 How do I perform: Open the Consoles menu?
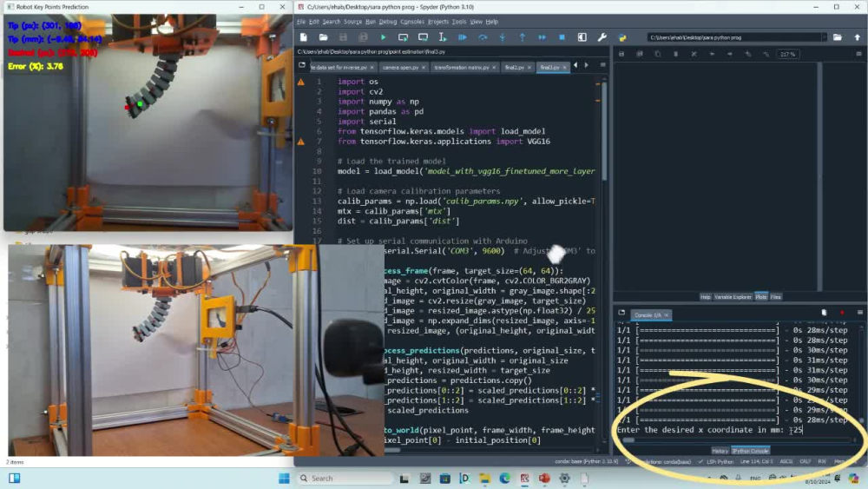tap(411, 22)
